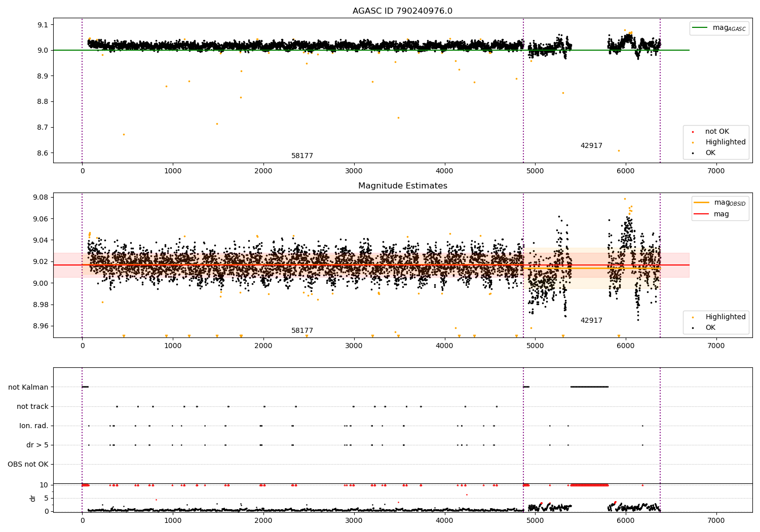This screenshot has width=760, height=532.
Task: Click black 'OK' marker in middle plot legend
Action: point(693,328)
